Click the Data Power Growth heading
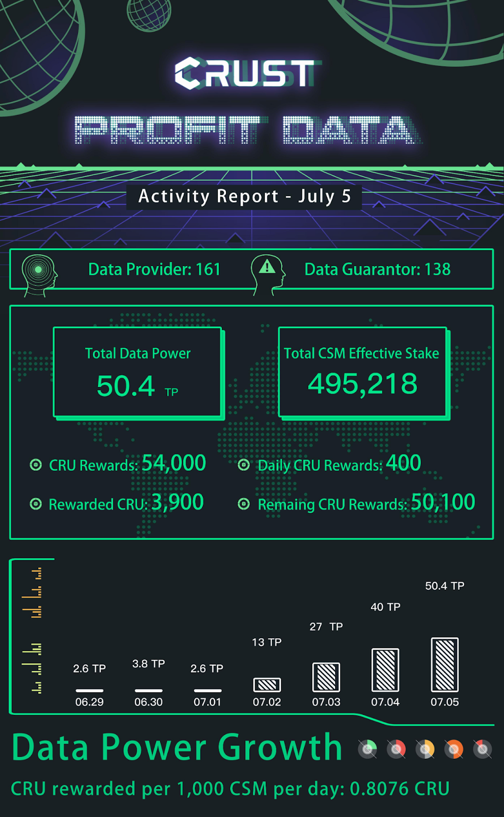The width and height of the screenshot is (504, 817). coord(177,747)
